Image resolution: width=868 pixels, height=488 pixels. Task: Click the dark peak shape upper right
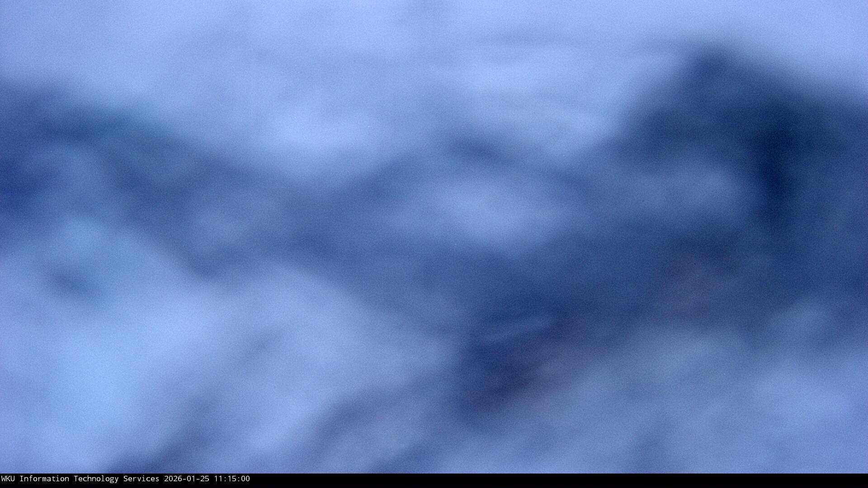714,72
